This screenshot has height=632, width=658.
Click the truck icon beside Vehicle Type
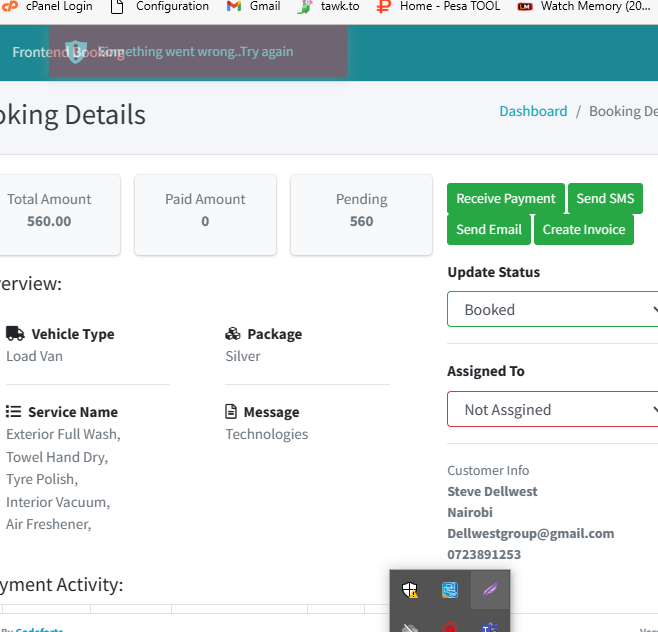15,334
